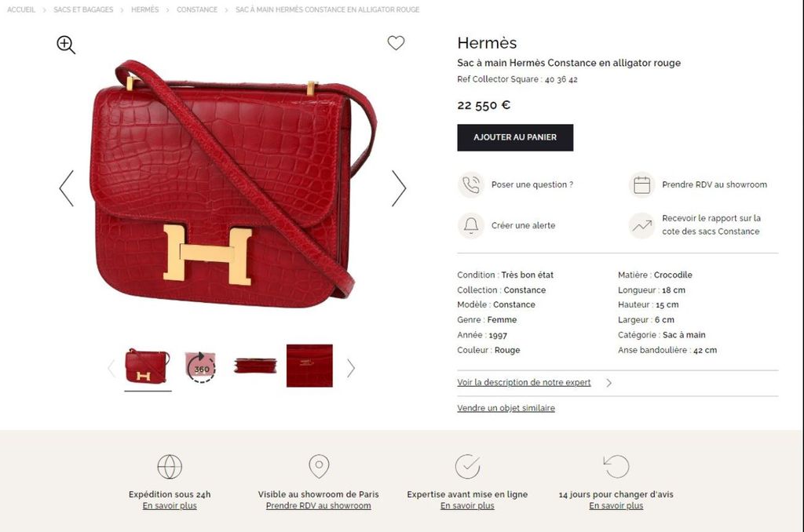
Task: Show previous product image with left arrow
Action: tap(66, 188)
